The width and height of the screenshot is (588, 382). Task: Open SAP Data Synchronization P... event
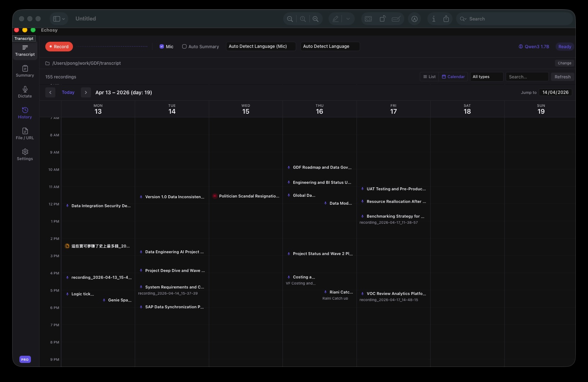[172, 307]
